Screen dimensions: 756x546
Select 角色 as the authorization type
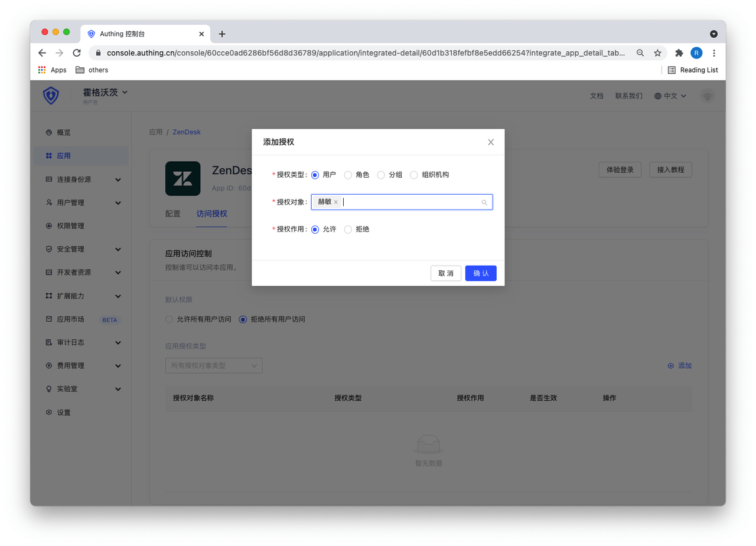[348, 175]
